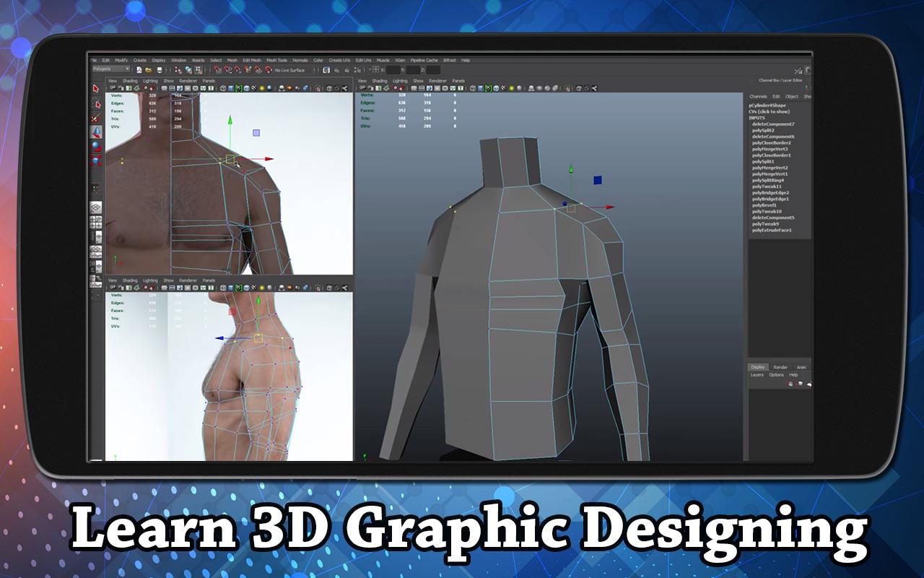Click the Save Scene icon

[x=158, y=70]
